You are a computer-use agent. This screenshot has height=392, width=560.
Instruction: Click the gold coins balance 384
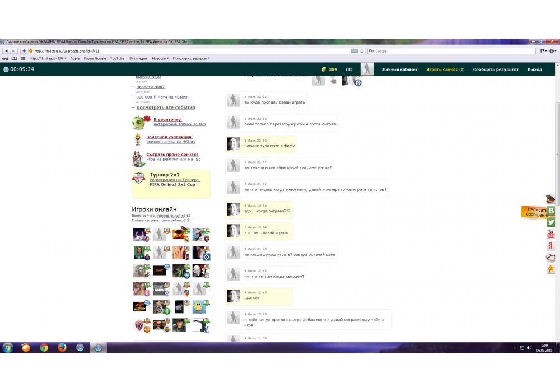coord(329,69)
